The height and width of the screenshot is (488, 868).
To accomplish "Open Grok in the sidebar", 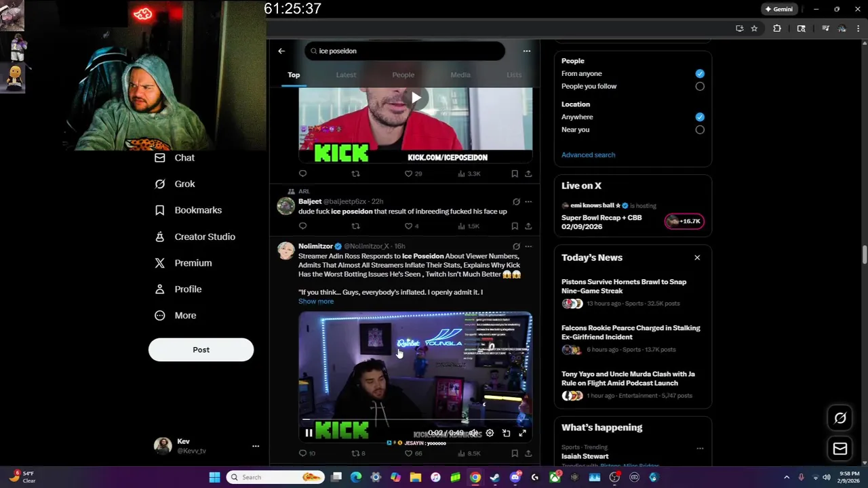I will pos(174,184).
